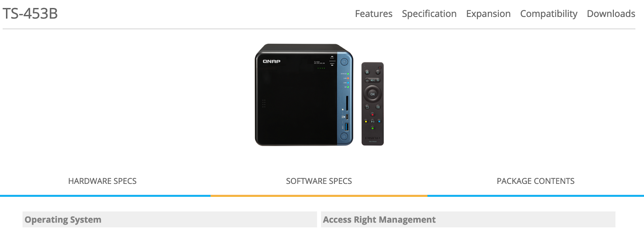Click the TS-453B page title

pyautogui.click(x=30, y=14)
